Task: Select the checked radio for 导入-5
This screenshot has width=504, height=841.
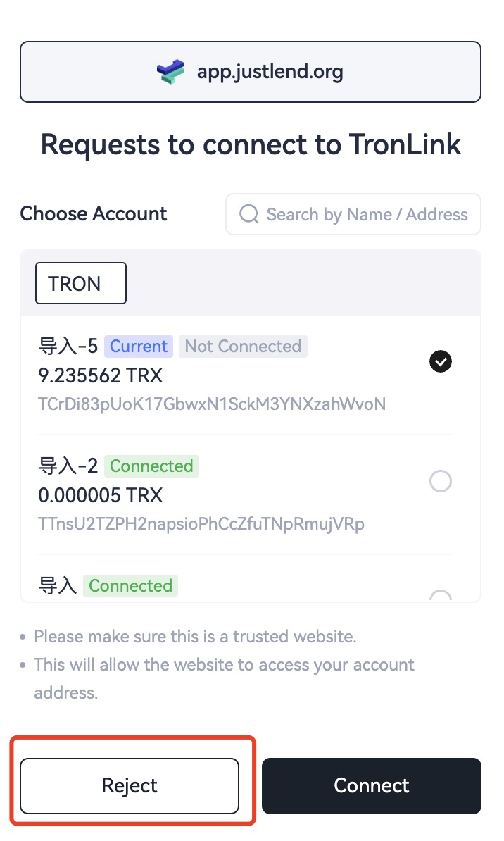Action: 441,362
